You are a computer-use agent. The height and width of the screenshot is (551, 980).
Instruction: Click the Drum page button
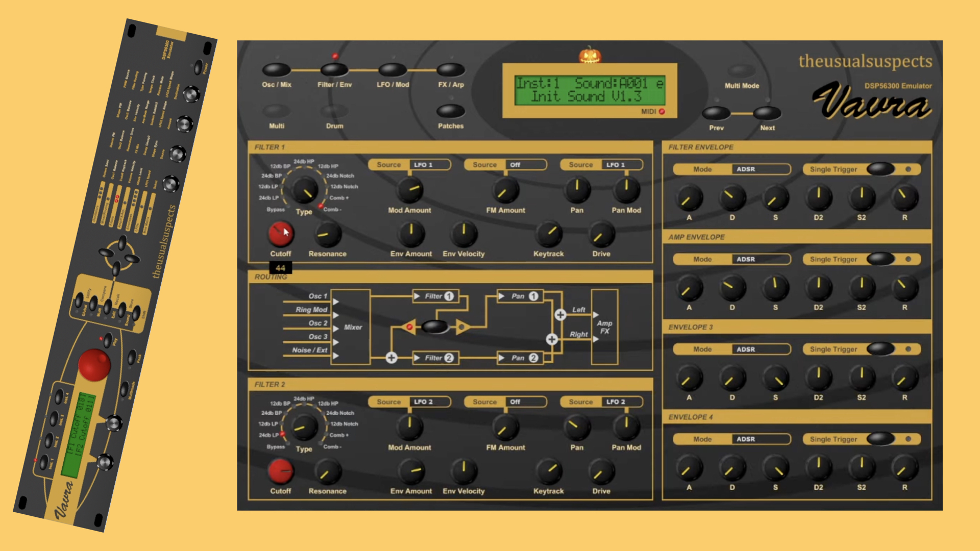pyautogui.click(x=334, y=111)
